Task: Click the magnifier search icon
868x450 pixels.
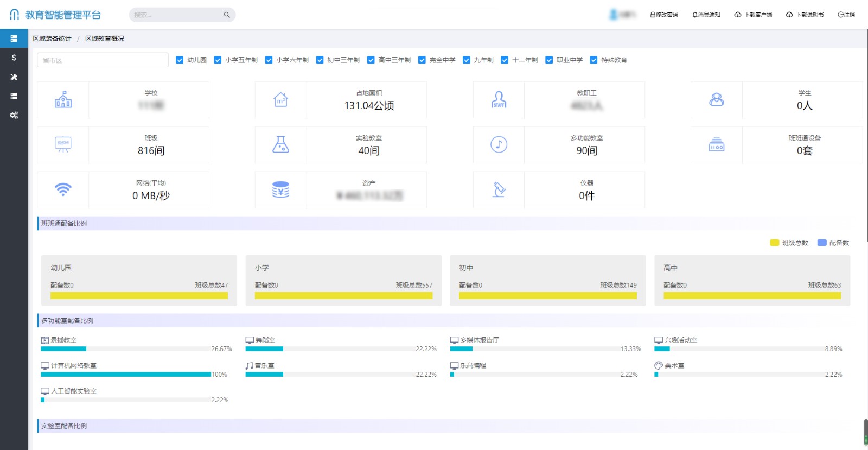Action: pos(227,15)
